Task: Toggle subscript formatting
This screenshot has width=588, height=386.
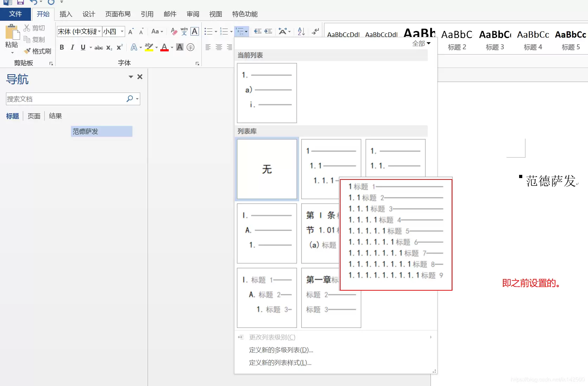Action: (x=109, y=47)
